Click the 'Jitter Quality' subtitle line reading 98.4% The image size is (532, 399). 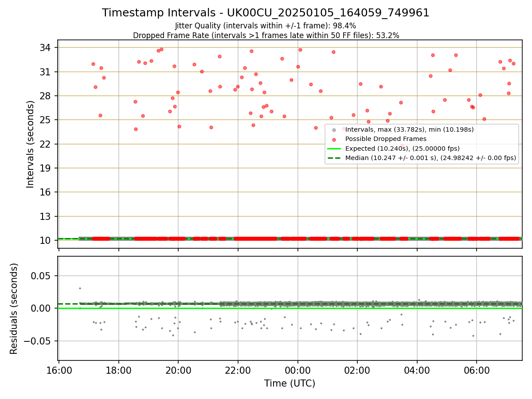266,26
